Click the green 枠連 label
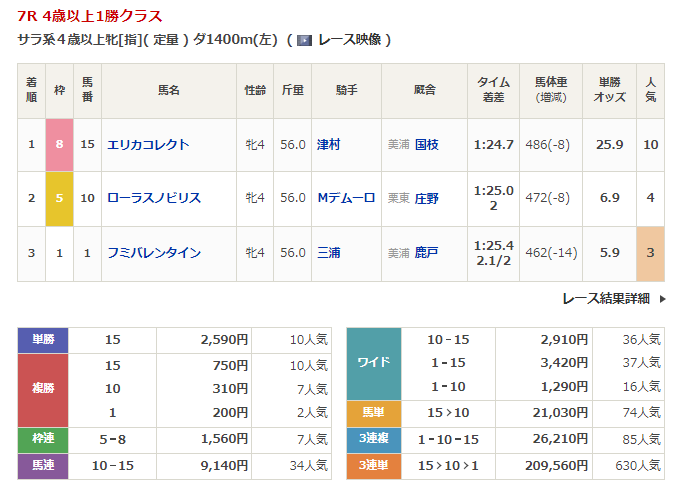686x488 pixels. [x=43, y=438]
